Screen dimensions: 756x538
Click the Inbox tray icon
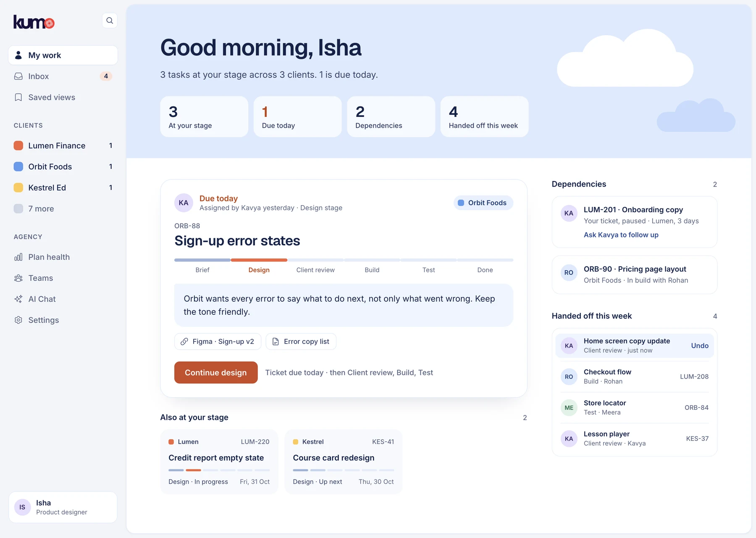pyautogui.click(x=18, y=76)
